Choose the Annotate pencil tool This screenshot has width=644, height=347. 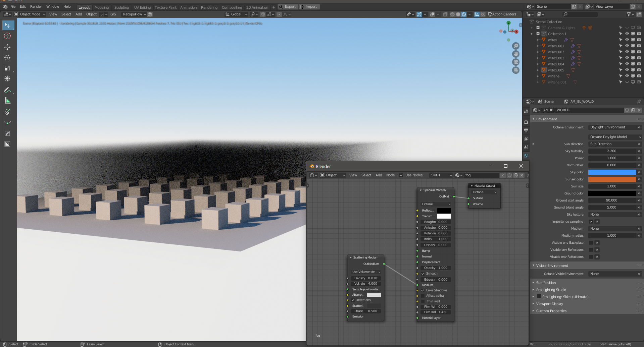[7, 90]
